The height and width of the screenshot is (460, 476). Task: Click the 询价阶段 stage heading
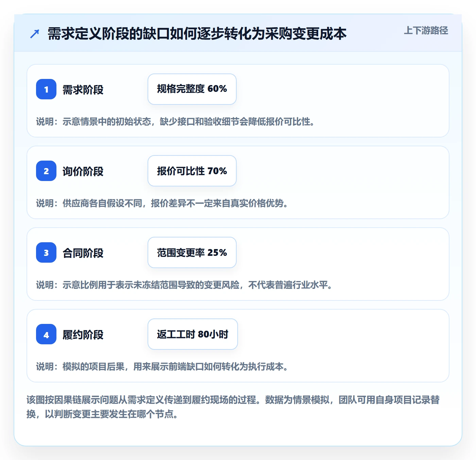[83, 171]
